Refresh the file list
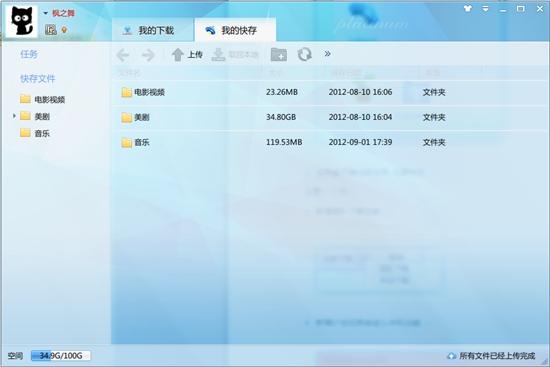This screenshot has height=367, width=550. coord(304,55)
